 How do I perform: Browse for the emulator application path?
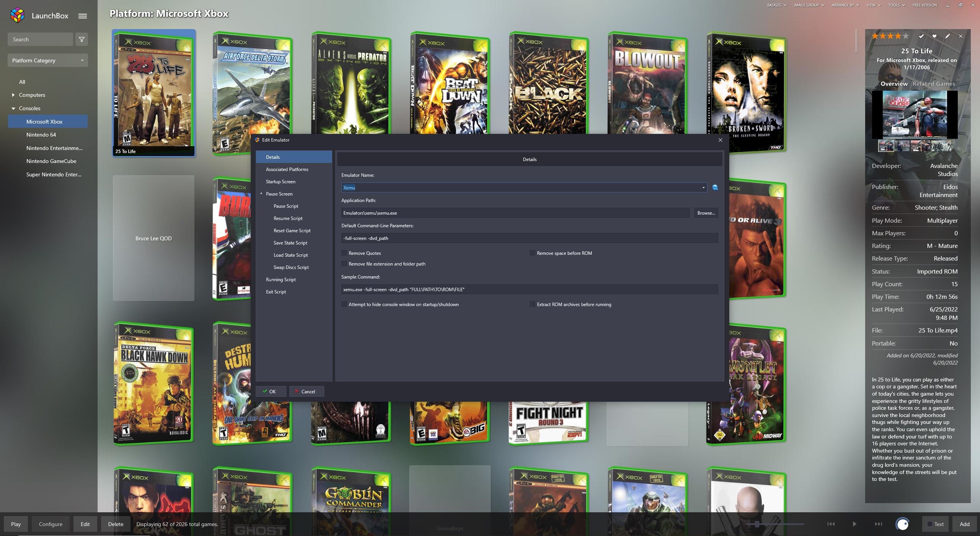(706, 213)
